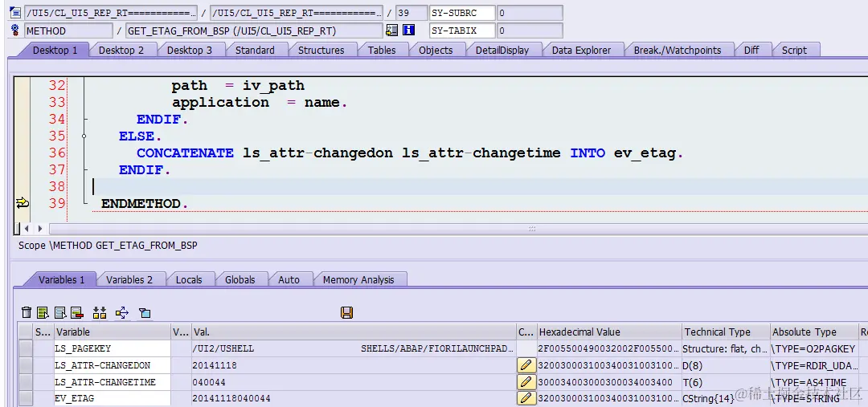
Task: Click the SY-SUBRC field
Action: click(461, 13)
